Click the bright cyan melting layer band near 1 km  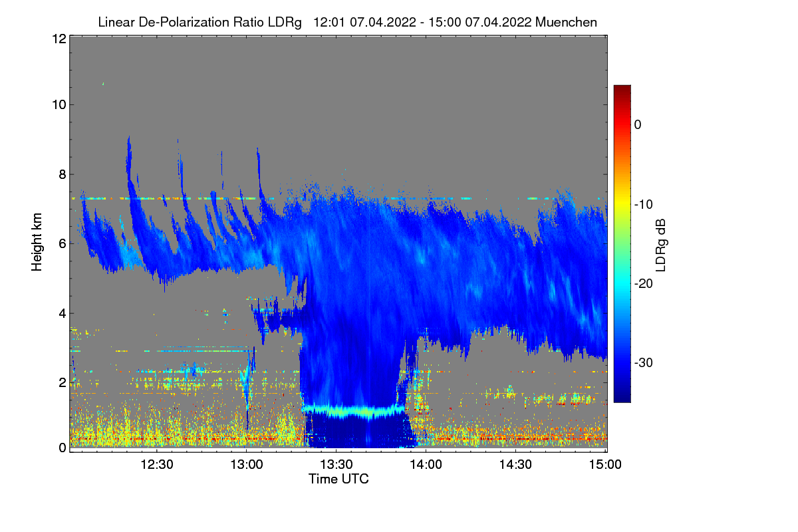coord(352,411)
